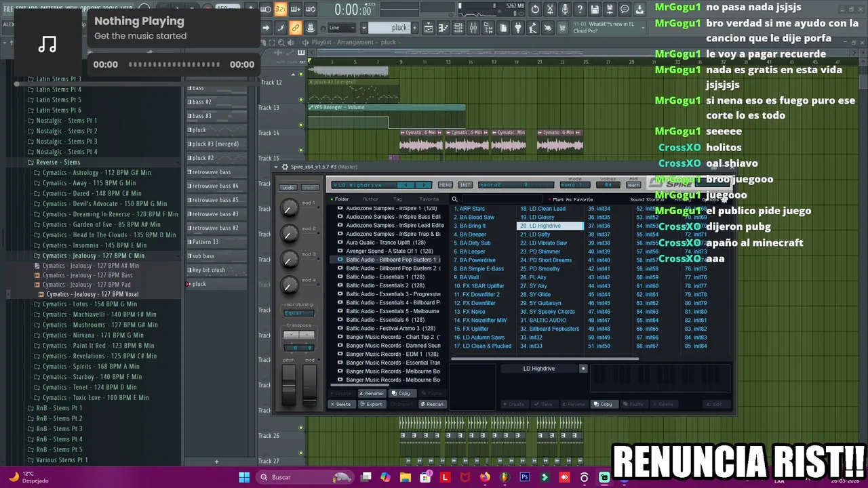
Task: Open help via the question mark icon
Action: pyautogui.click(x=579, y=9)
